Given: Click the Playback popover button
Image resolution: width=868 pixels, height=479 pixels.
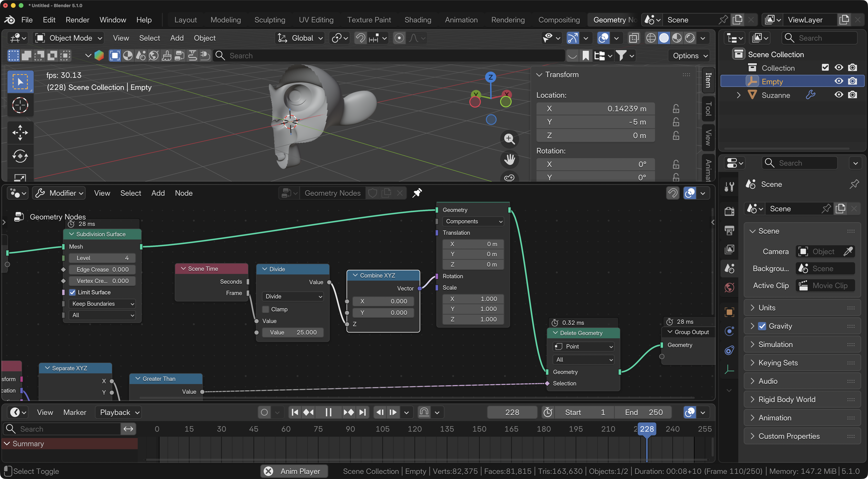Looking at the screenshot, I should (x=118, y=412).
